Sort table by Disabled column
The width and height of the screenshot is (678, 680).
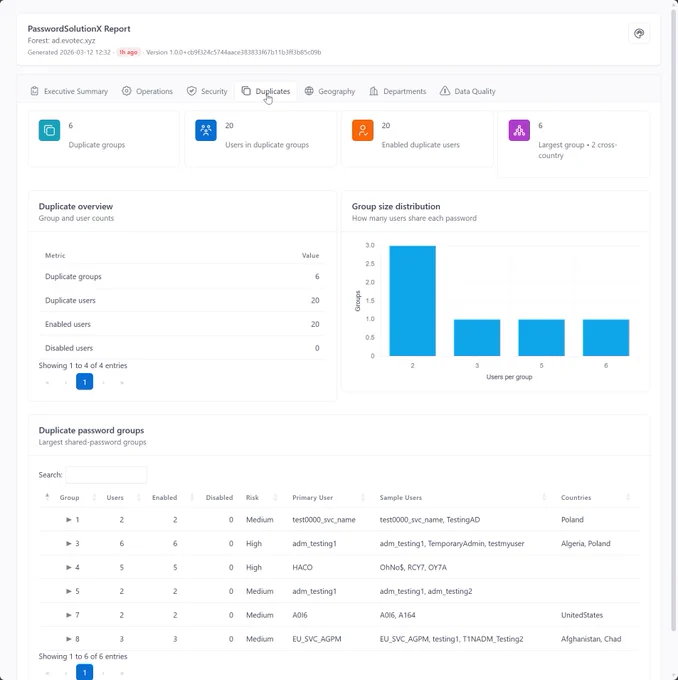click(219, 497)
